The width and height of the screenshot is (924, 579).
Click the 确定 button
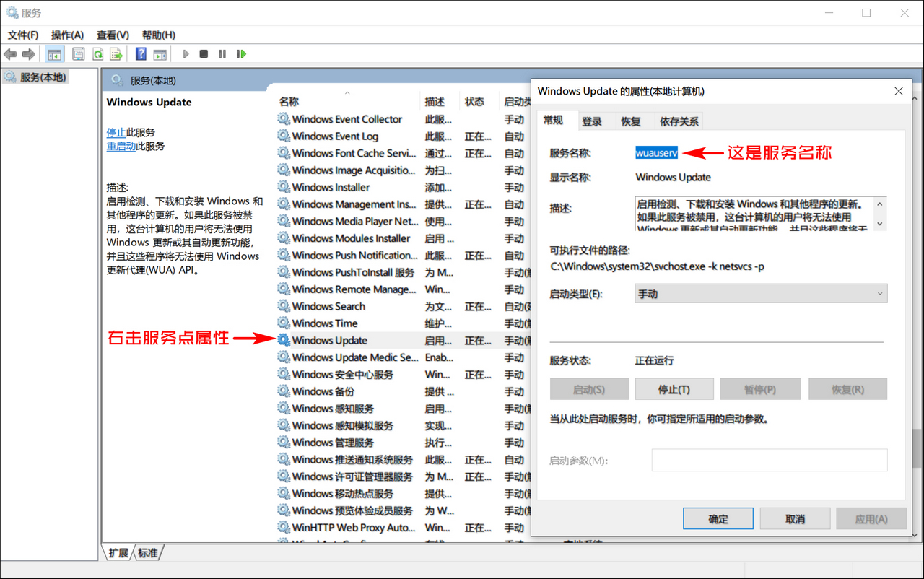point(718,519)
